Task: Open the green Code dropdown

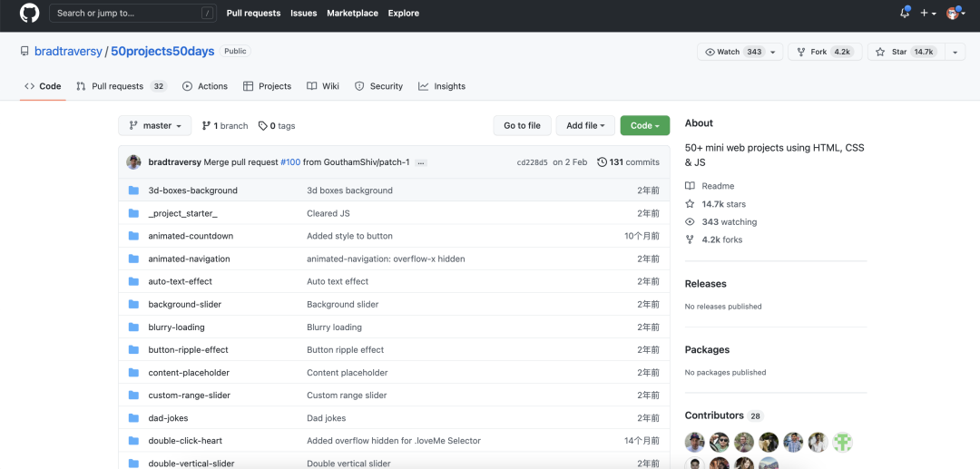Action: (645, 125)
